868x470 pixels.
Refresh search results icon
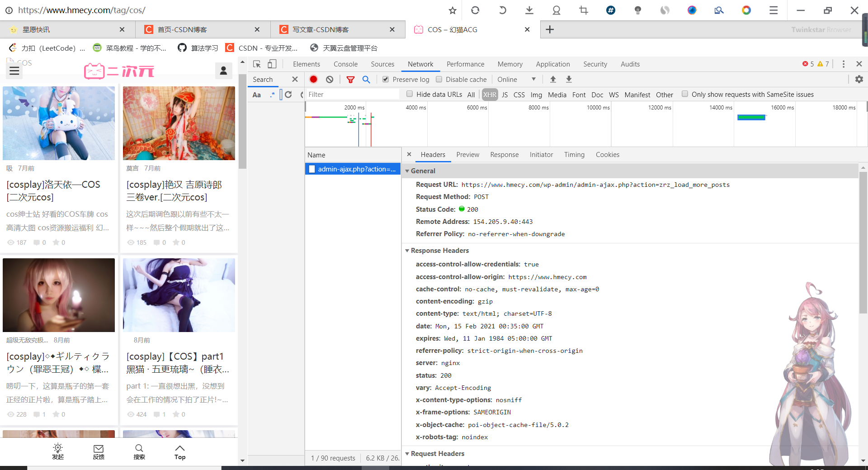[x=288, y=95]
